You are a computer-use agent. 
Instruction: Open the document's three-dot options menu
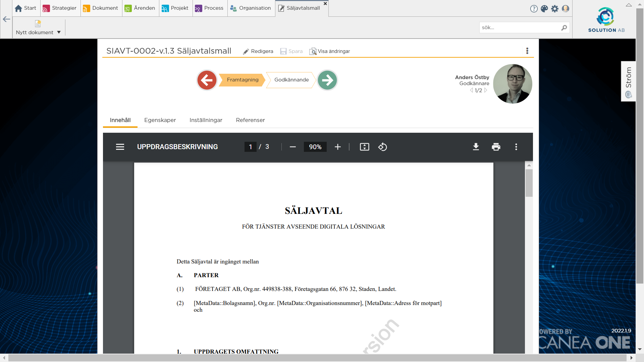coord(527,51)
